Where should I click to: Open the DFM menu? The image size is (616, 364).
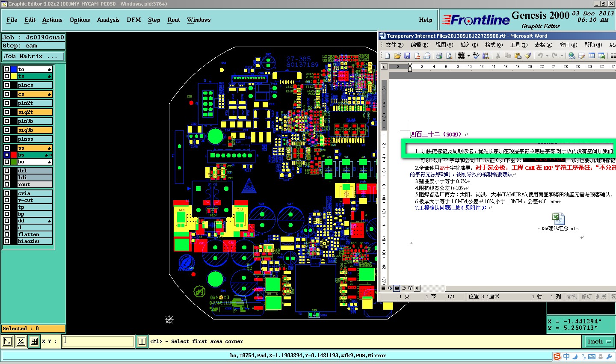[x=134, y=20]
